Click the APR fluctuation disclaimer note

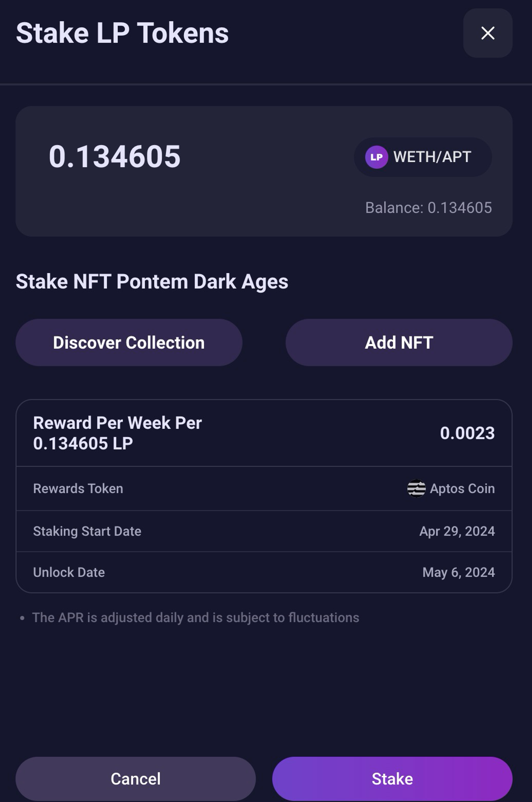point(196,618)
